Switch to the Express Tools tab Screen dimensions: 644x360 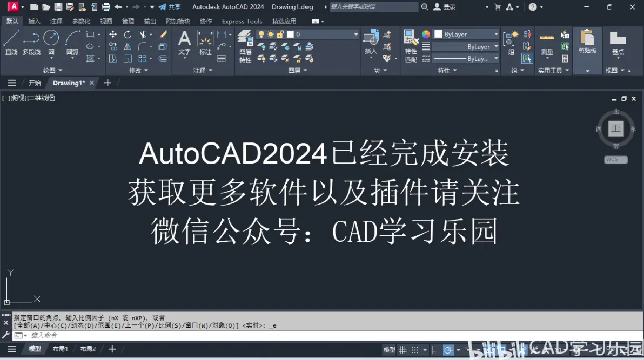point(242,22)
